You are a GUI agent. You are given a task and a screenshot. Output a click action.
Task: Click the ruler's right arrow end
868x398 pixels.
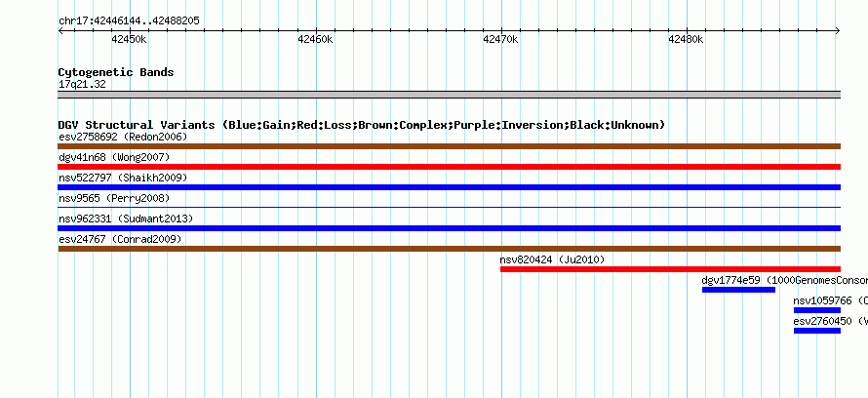coord(838,31)
